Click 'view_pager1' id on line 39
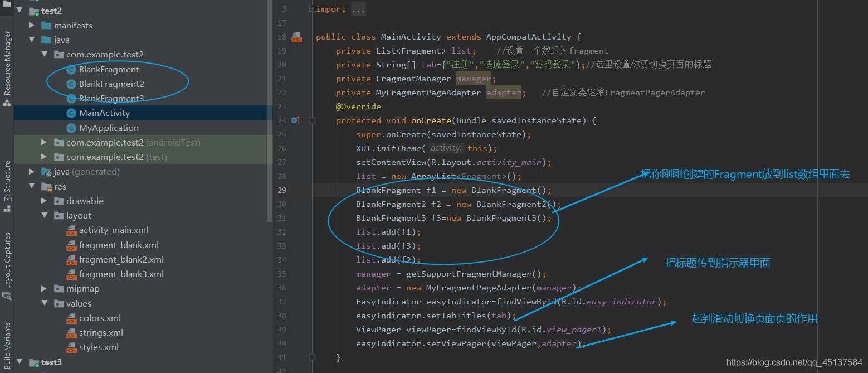This screenshot has width=868, height=373. pos(574,330)
